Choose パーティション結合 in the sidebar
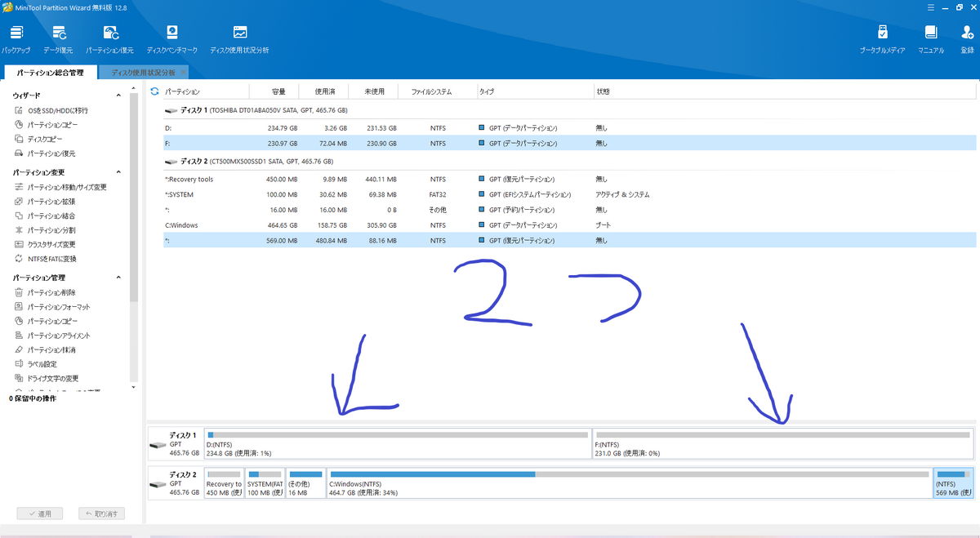The height and width of the screenshot is (538, 980). click(x=46, y=216)
